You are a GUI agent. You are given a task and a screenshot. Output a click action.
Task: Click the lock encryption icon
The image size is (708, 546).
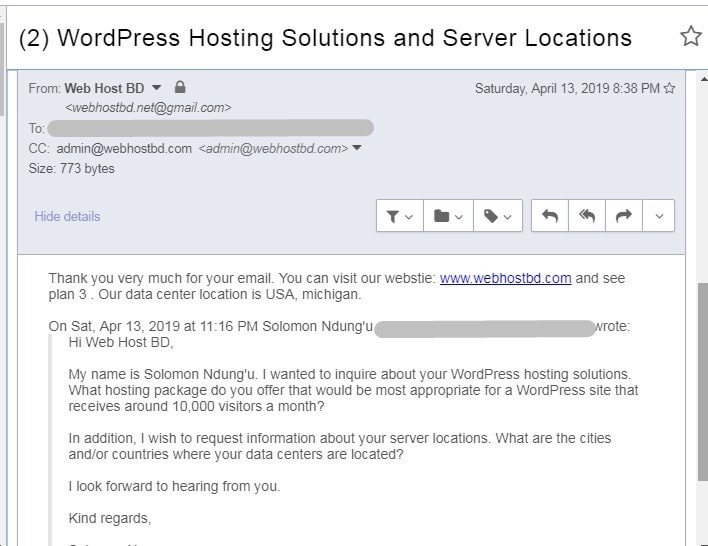click(x=180, y=87)
